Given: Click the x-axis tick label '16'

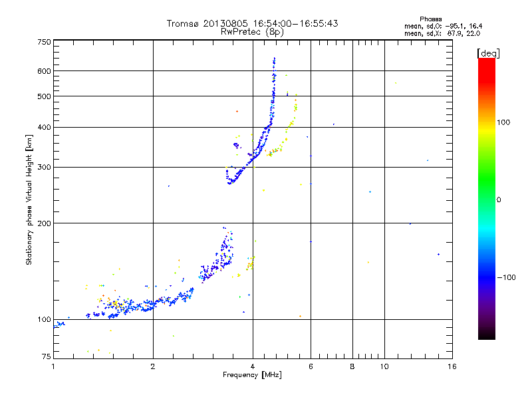Looking at the screenshot, I should [x=452, y=366].
